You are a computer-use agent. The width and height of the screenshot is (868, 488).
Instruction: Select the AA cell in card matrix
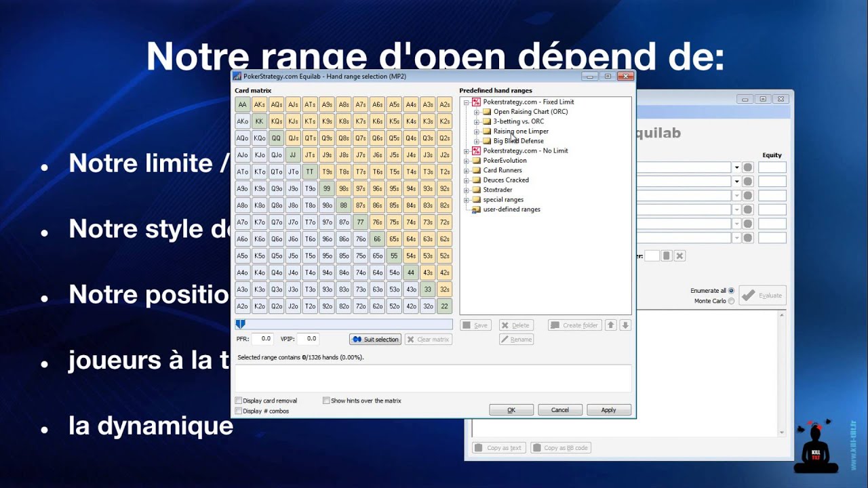click(242, 105)
